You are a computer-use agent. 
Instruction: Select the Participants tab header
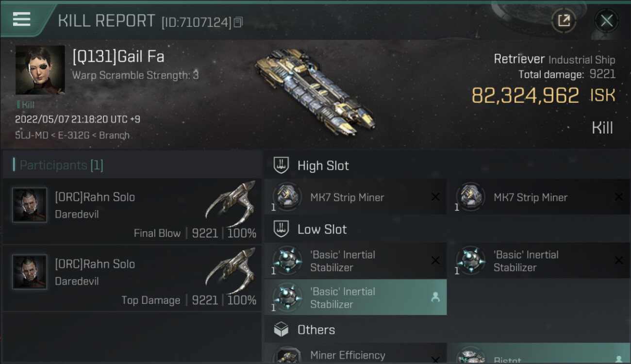pyautogui.click(x=61, y=165)
